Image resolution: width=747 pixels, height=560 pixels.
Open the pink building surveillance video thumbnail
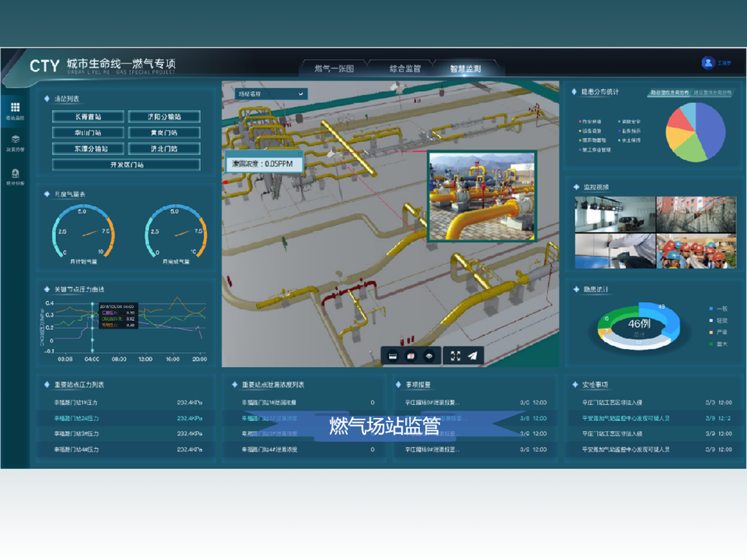point(696,215)
